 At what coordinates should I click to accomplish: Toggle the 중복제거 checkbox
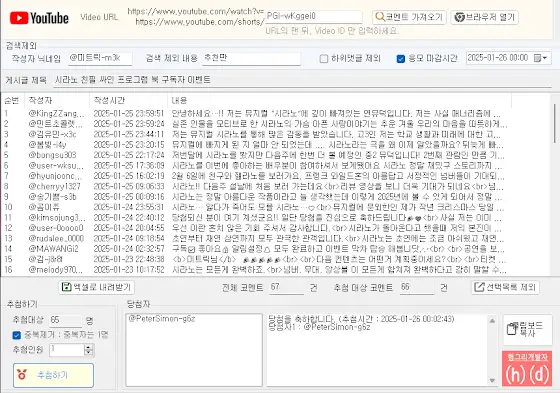tap(16, 335)
